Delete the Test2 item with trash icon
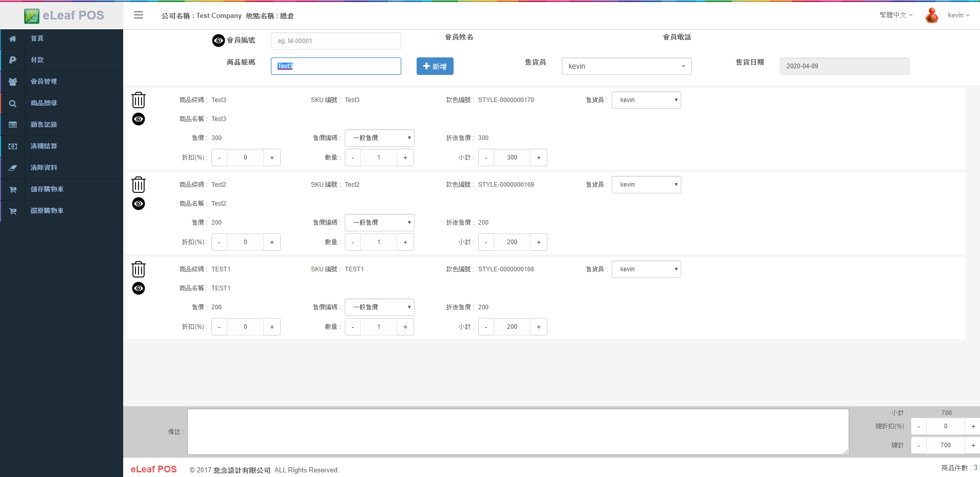The height and width of the screenshot is (477, 980). click(139, 185)
